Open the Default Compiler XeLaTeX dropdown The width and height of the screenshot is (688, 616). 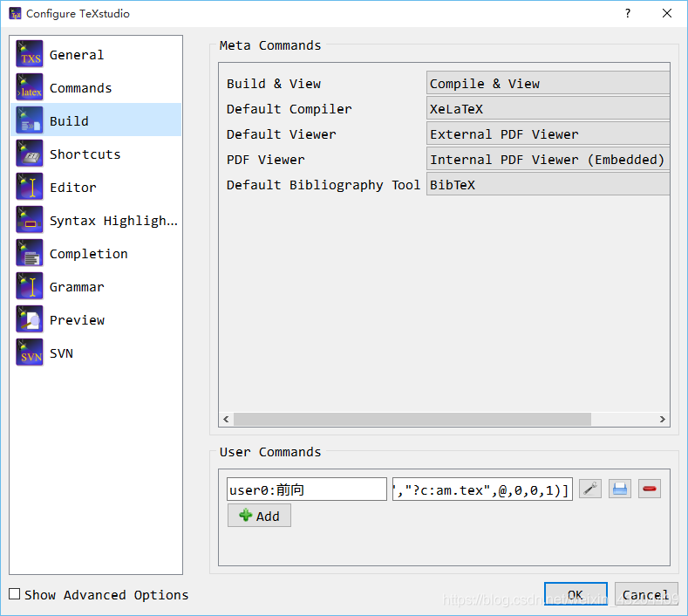coord(548,108)
